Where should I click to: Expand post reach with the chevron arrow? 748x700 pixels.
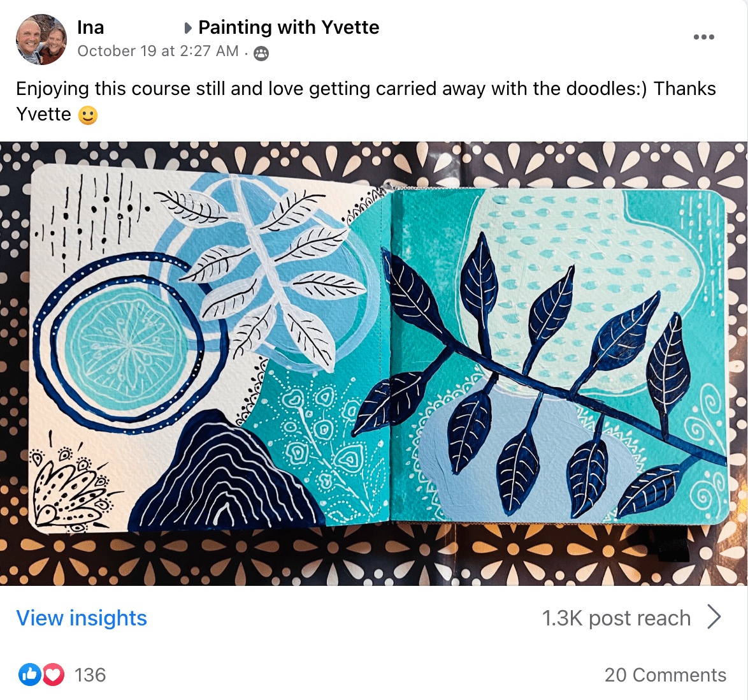714,617
